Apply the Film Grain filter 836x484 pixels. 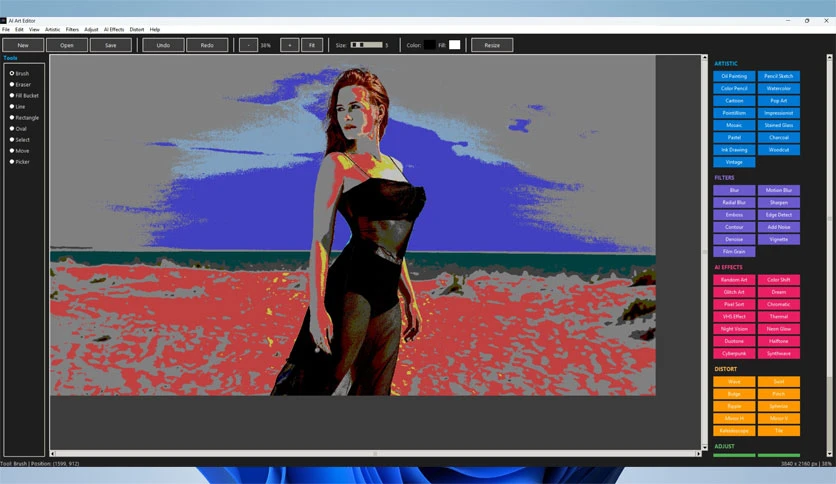pyautogui.click(x=734, y=252)
